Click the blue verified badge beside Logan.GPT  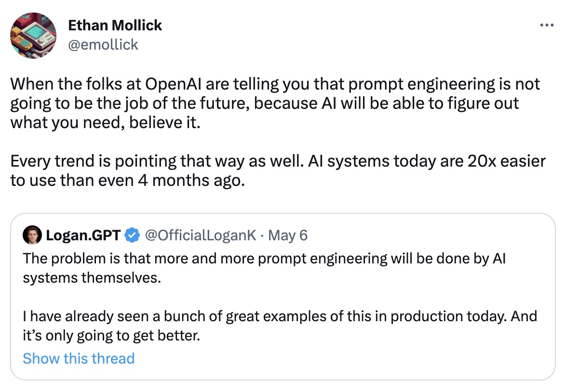[x=132, y=235]
